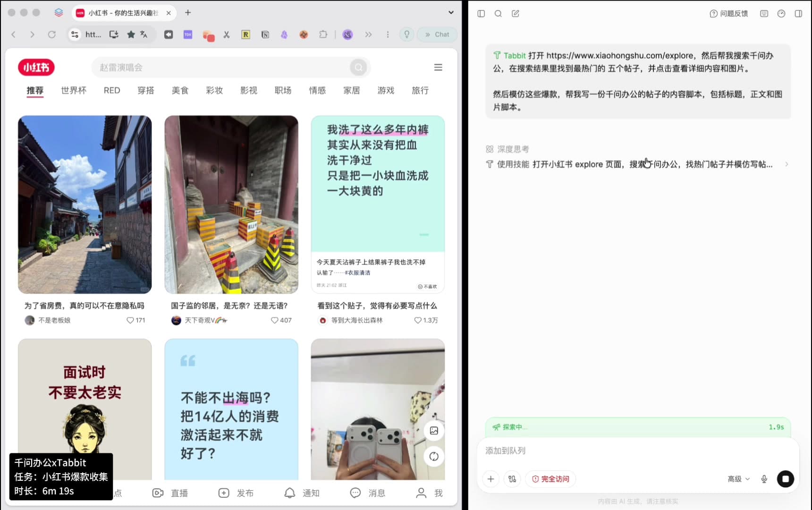Start a new chat with compose icon
The height and width of the screenshot is (510, 812).
[516, 14]
